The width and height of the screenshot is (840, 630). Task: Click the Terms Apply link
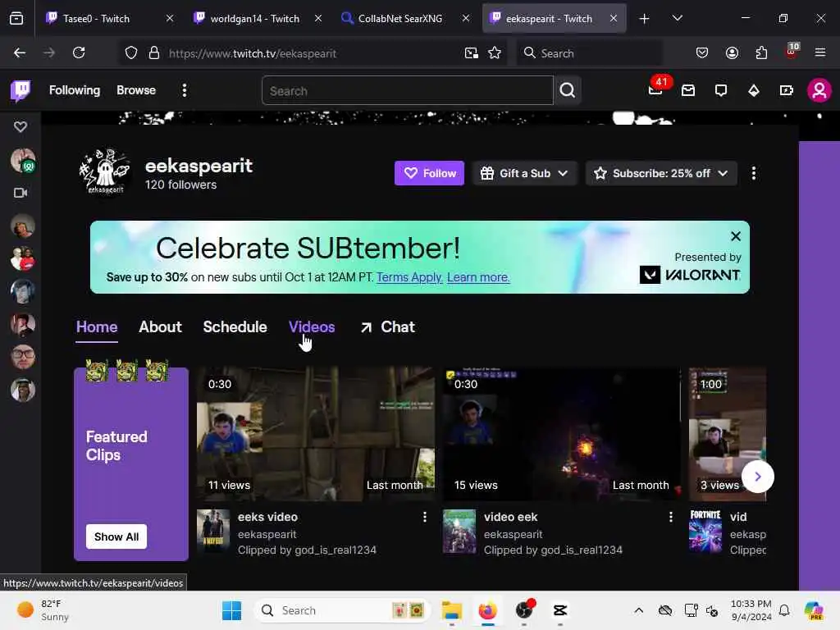[409, 277]
